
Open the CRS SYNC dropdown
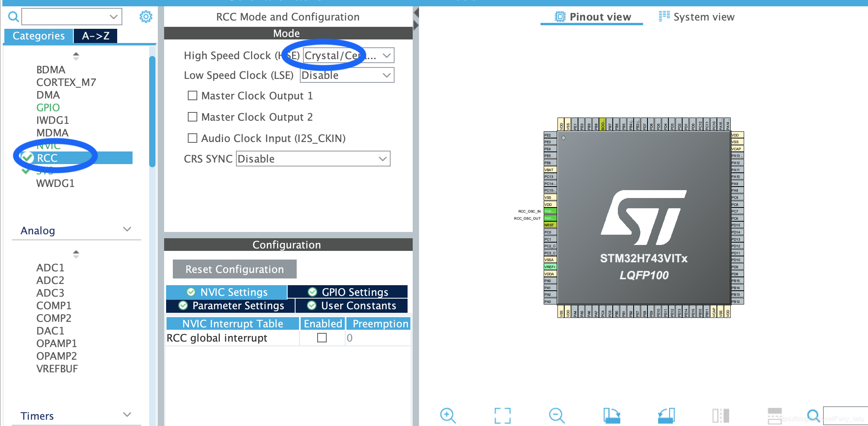point(313,159)
